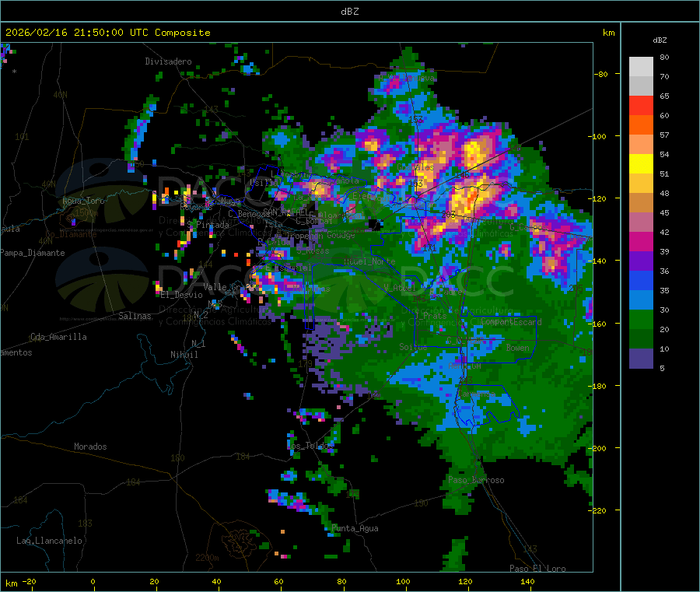The width and height of the screenshot is (700, 592).
Task: Click the 60 tick on the bottom axis
Action: click(279, 581)
